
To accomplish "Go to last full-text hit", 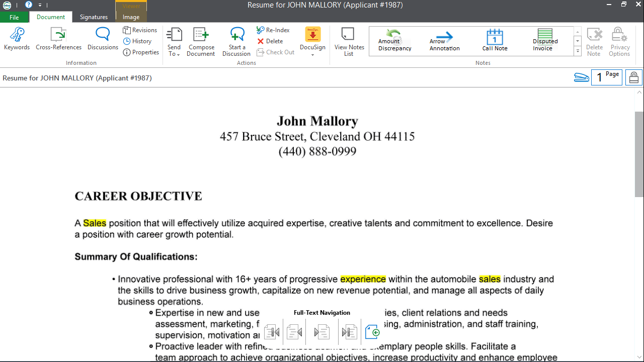I will click(x=349, y=332).
